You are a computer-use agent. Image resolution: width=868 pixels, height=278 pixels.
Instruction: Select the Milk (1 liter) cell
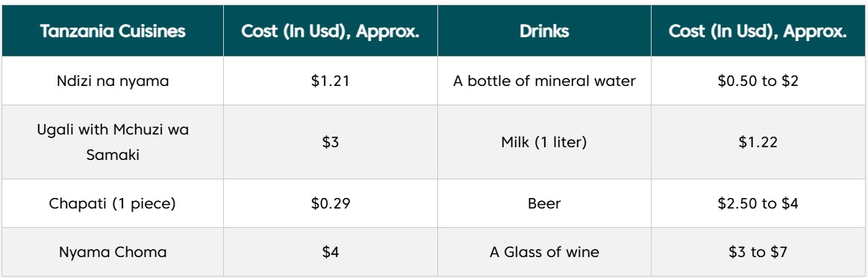[x=544, y=142]
